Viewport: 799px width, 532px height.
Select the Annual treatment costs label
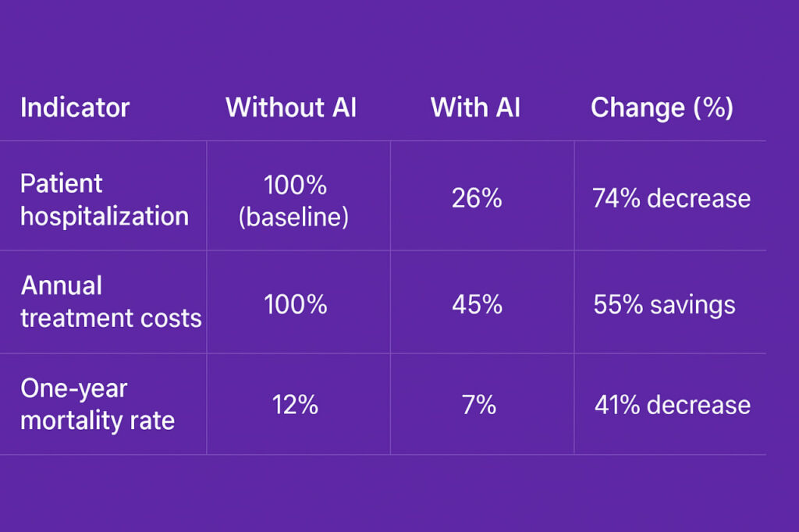[111, 302]
